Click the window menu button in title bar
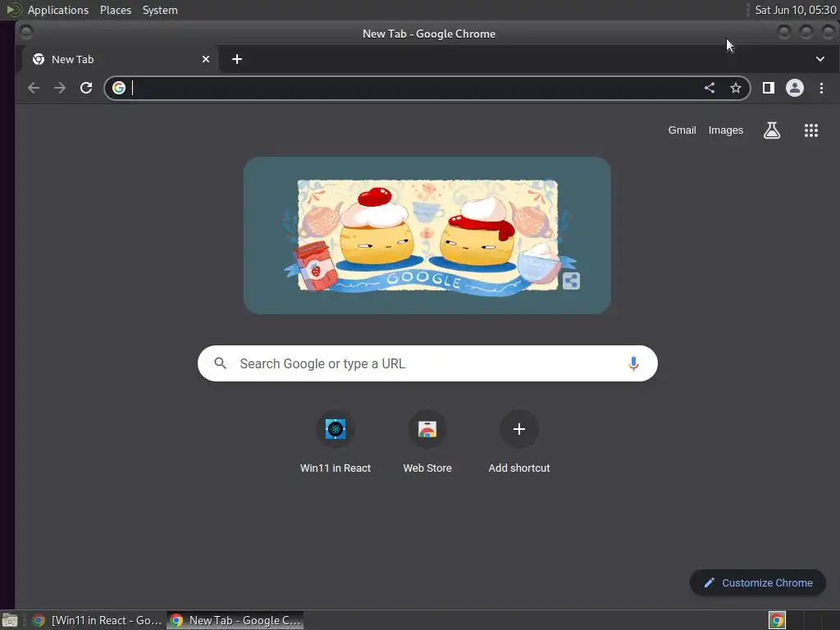 26,33
